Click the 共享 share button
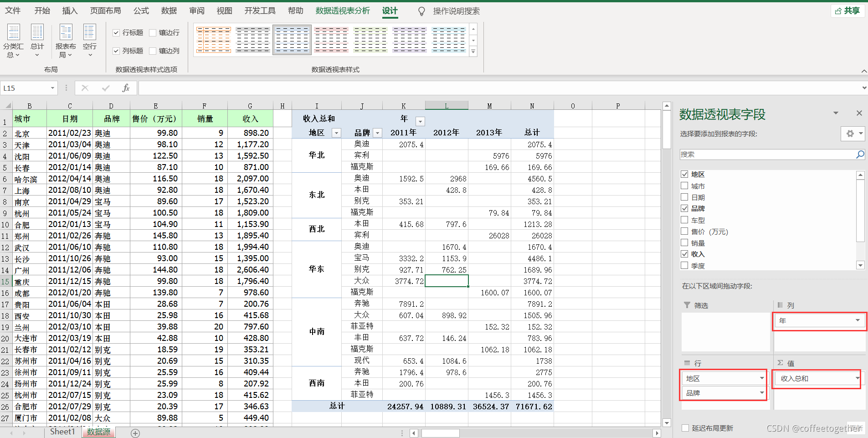The width and height of the screenshot is (868, 438). point(848,10)
